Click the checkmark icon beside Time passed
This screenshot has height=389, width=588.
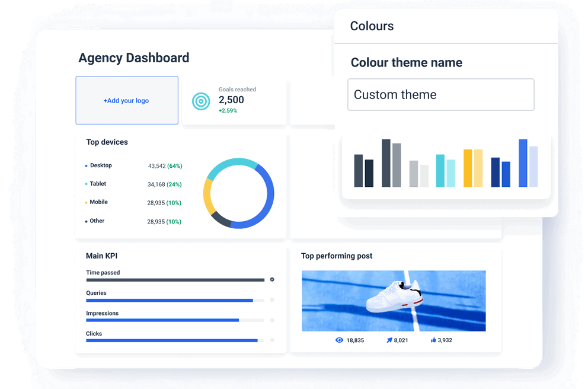[x=272, y=279]
